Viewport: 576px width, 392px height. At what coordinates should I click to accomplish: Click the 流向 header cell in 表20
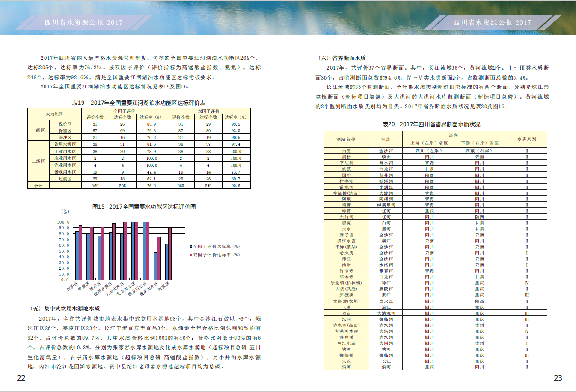(x=454, y=135)
